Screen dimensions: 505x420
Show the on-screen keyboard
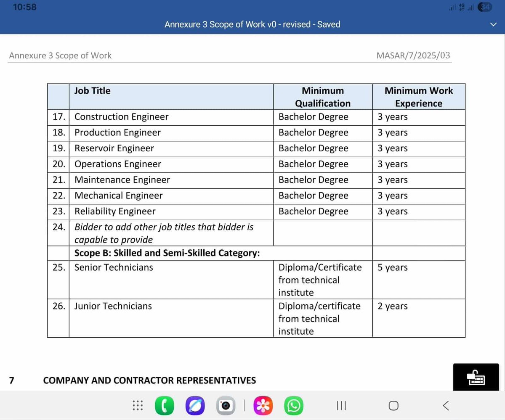(476, 377)
